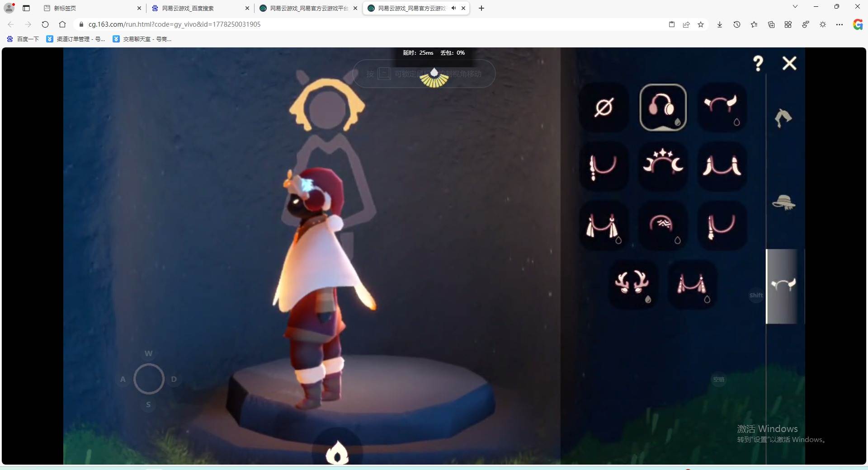
Task: Open the 交易聊天室 bookmark
Action: coord(142,39)
